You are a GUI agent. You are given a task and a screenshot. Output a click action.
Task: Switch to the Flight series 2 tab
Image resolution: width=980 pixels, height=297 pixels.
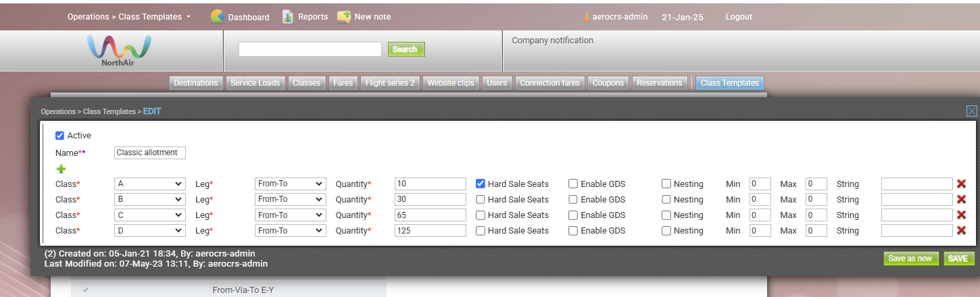click(x=390, y=83)
